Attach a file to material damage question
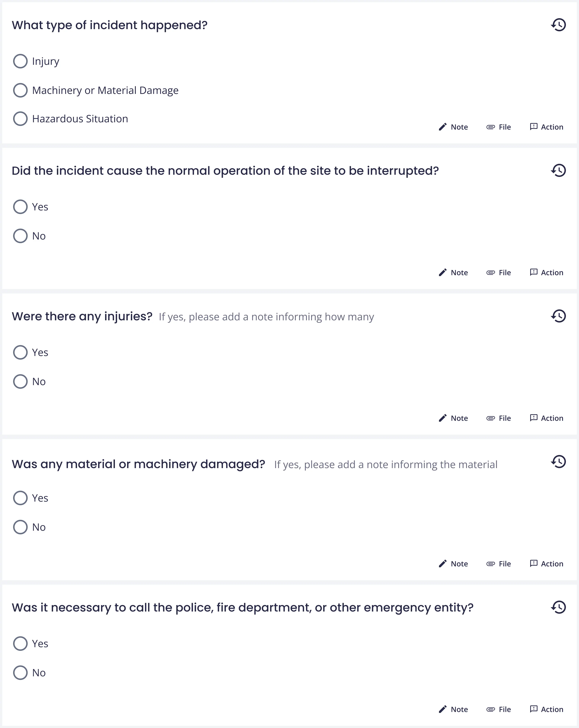 click(498, 563)
